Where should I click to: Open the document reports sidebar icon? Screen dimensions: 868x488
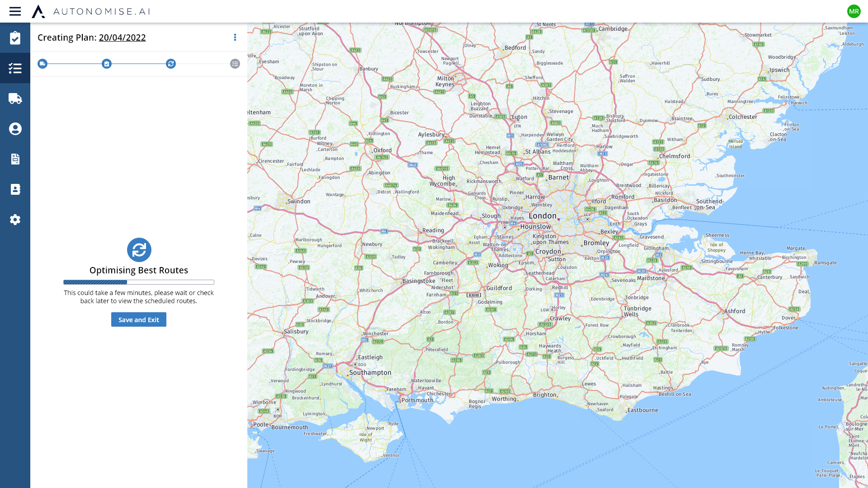15,159
